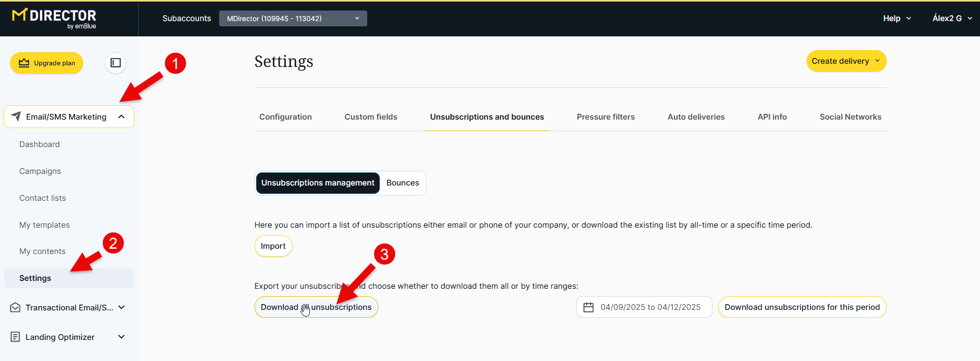This screenshot has width=980, height=361.
Task: Click the paper plane Email/SMS Marketing icon
Action: point(16,116)
